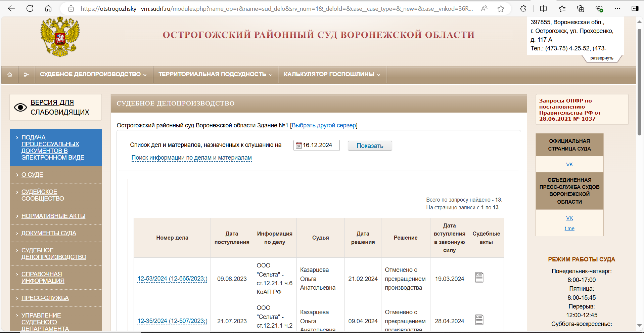644x333 pixels.
Task: Click decision date cell 21.02.2024
Action: 363,279
